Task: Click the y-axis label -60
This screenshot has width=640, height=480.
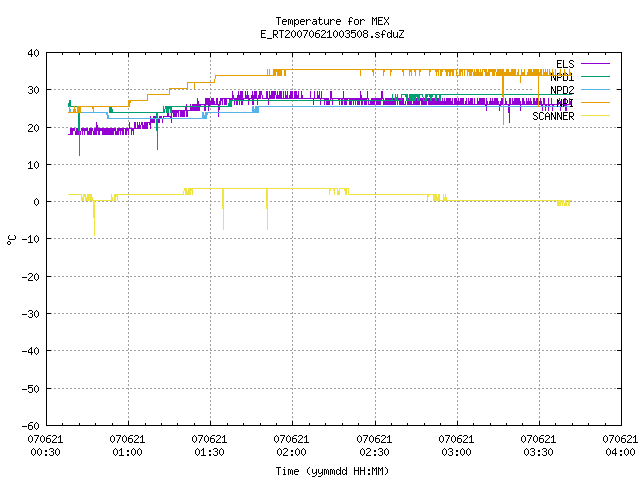Action: pos(31,426)
